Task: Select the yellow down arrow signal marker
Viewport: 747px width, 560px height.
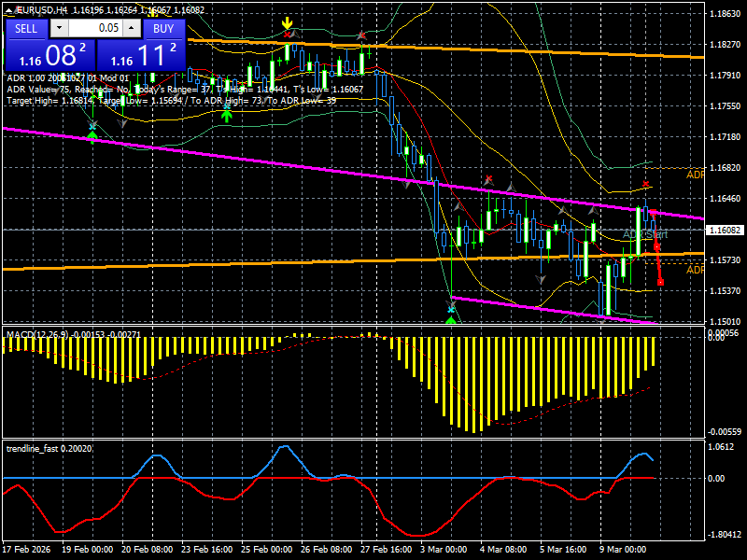Action: [x=287, y=22]
